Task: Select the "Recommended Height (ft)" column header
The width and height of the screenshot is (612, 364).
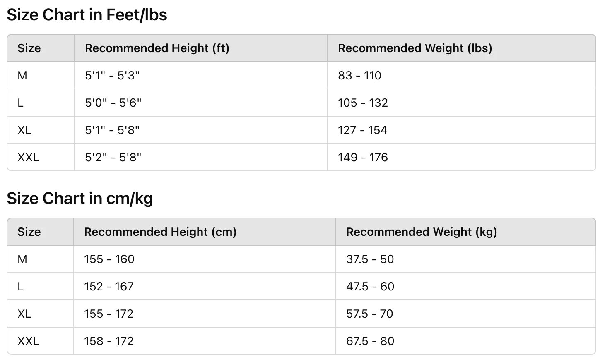Action: pos(157,48)
